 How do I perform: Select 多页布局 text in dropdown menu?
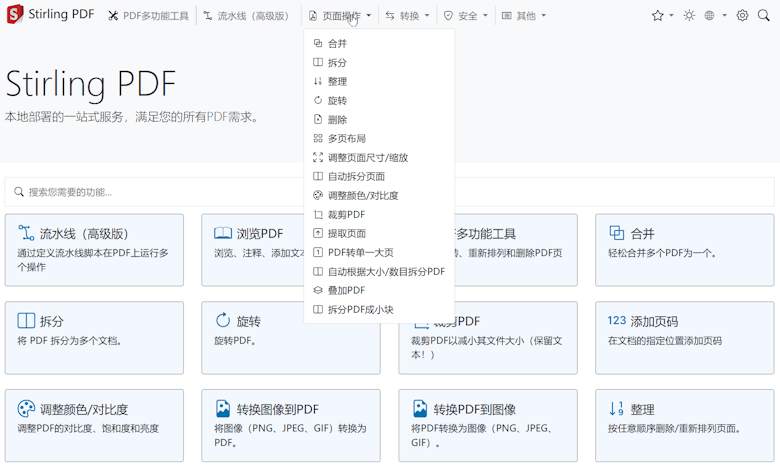click(x=347, y=138)
